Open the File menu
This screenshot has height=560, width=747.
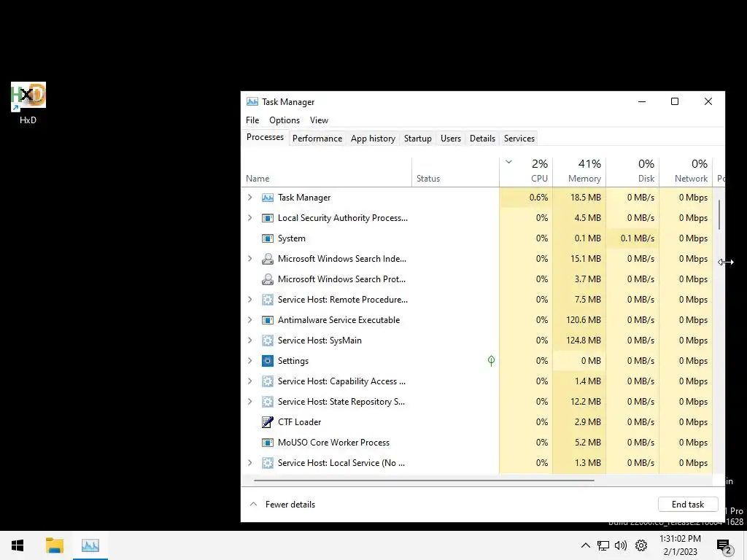click(252, 120)
